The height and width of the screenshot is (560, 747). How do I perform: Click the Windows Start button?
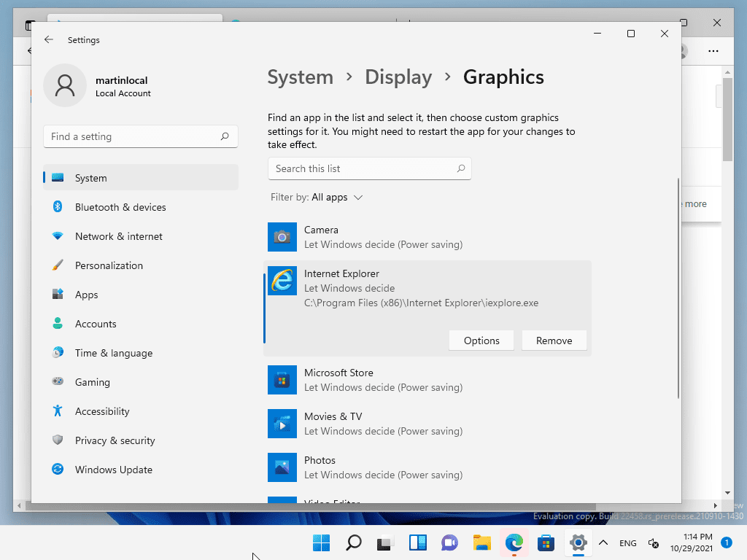click(321, 542)
